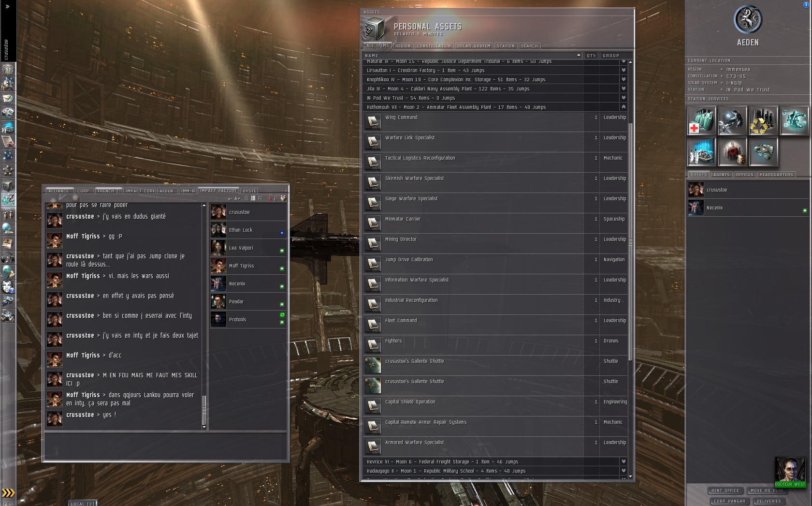Select the Alliance chat channel tab
This screenshot has width=812, height=506.
58,191
